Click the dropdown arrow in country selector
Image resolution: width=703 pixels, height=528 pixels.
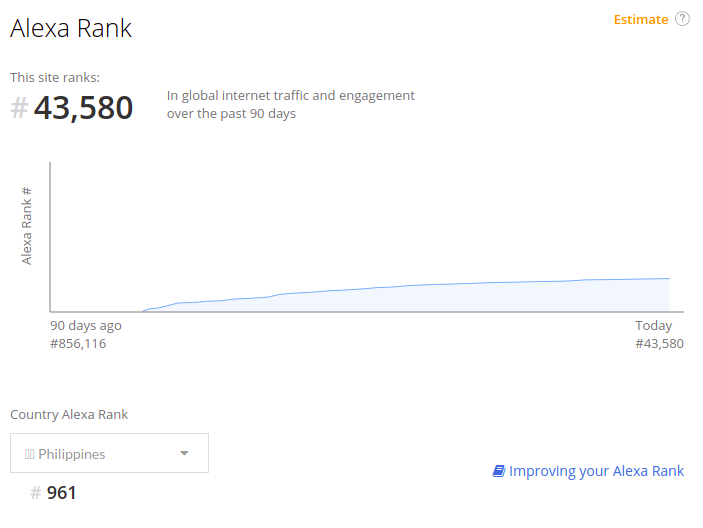click(184, 453)
